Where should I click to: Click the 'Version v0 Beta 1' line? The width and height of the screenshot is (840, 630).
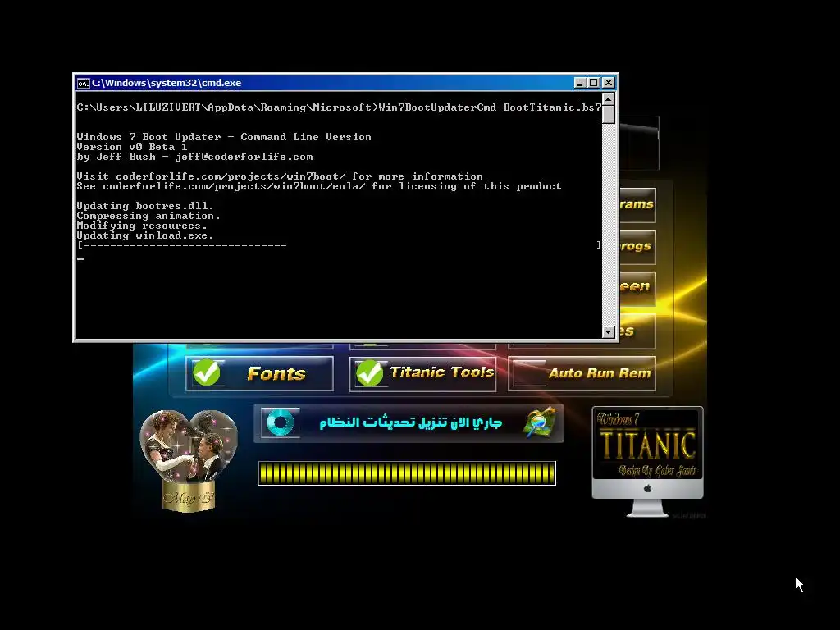pos(132,147)
